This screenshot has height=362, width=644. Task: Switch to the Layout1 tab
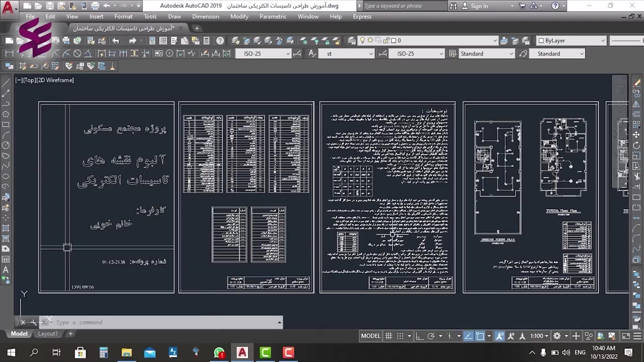[x=48, y=334]
